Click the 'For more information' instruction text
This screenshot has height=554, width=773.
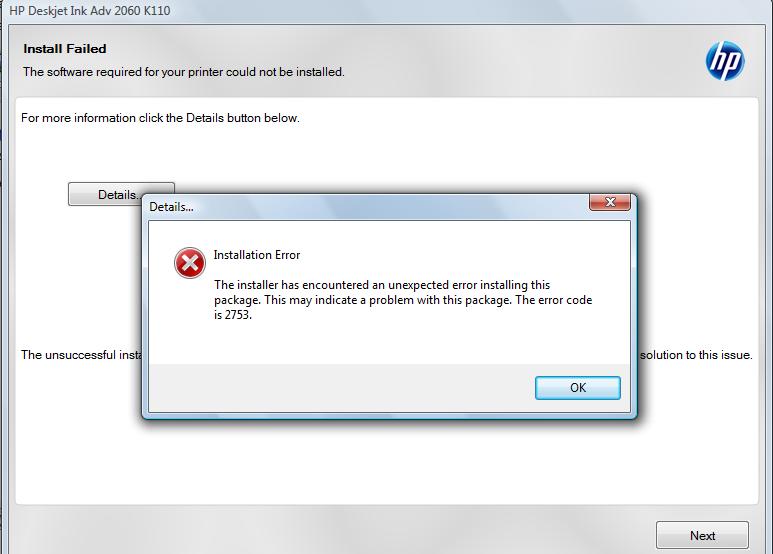[x=160, y=118]
